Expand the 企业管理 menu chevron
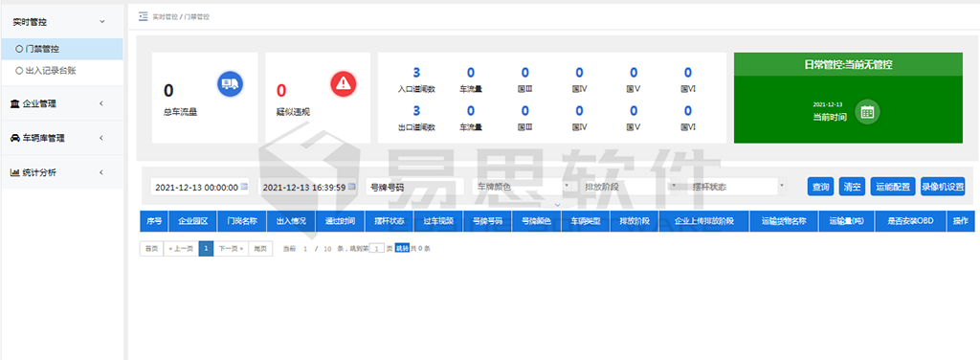The image size is (980, 360). 101,103
